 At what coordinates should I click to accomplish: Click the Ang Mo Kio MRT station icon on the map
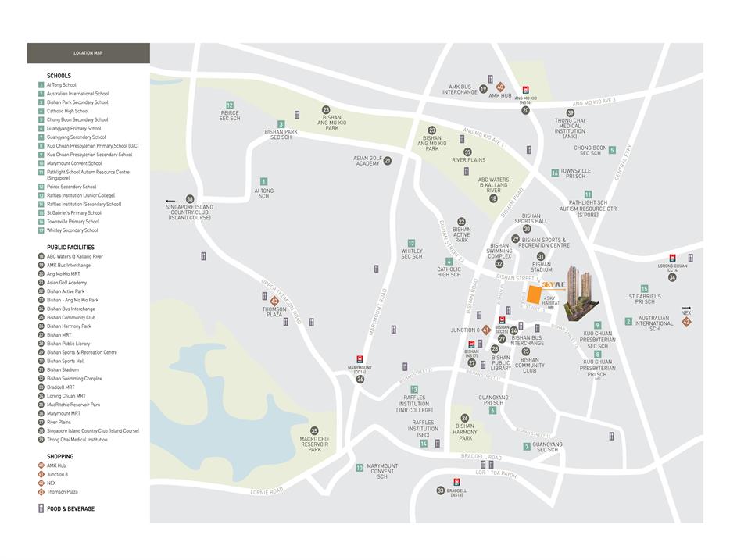pos(526,90)
